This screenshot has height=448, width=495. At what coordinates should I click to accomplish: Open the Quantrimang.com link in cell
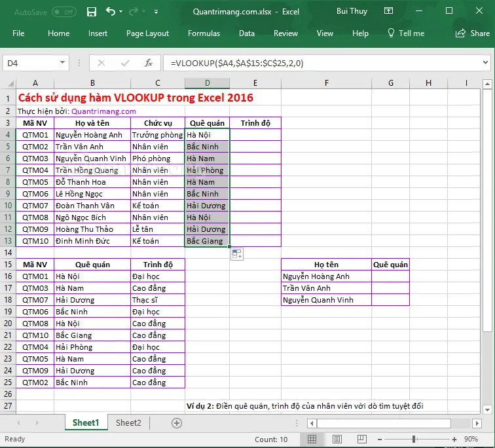point(103,111)
